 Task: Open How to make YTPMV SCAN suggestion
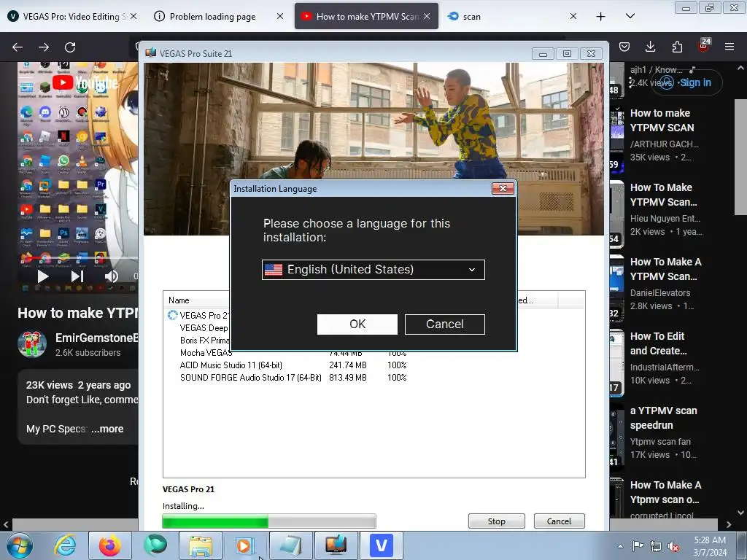click(662, 120)
